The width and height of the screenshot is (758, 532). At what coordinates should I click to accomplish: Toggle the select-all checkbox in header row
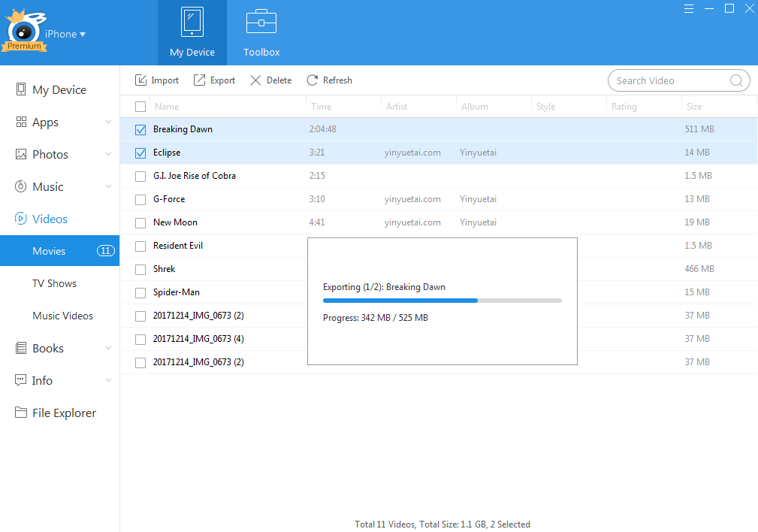coord(140,107)
